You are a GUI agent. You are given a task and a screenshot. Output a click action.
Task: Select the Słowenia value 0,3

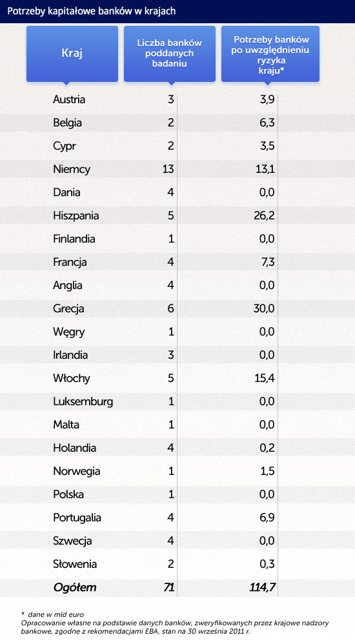(267, 565)
